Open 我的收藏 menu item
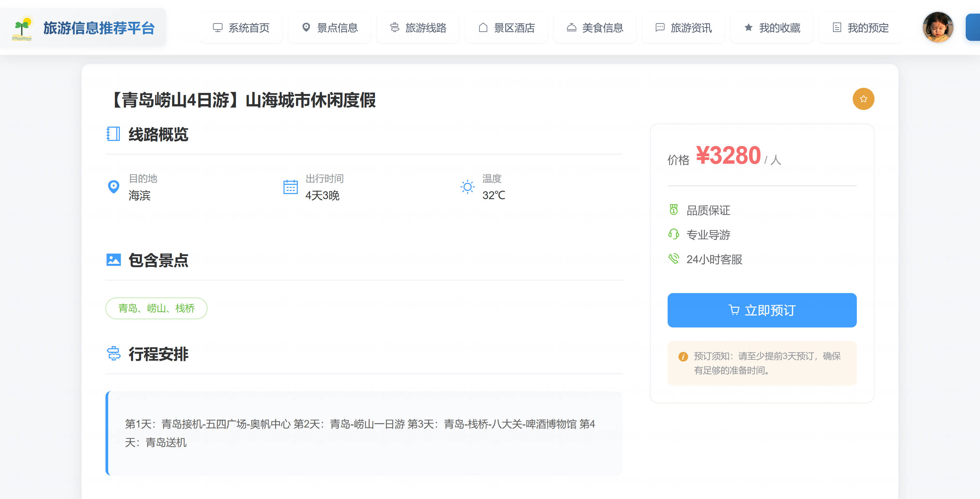This screenshot has width=980, height=499. point(771,28)
